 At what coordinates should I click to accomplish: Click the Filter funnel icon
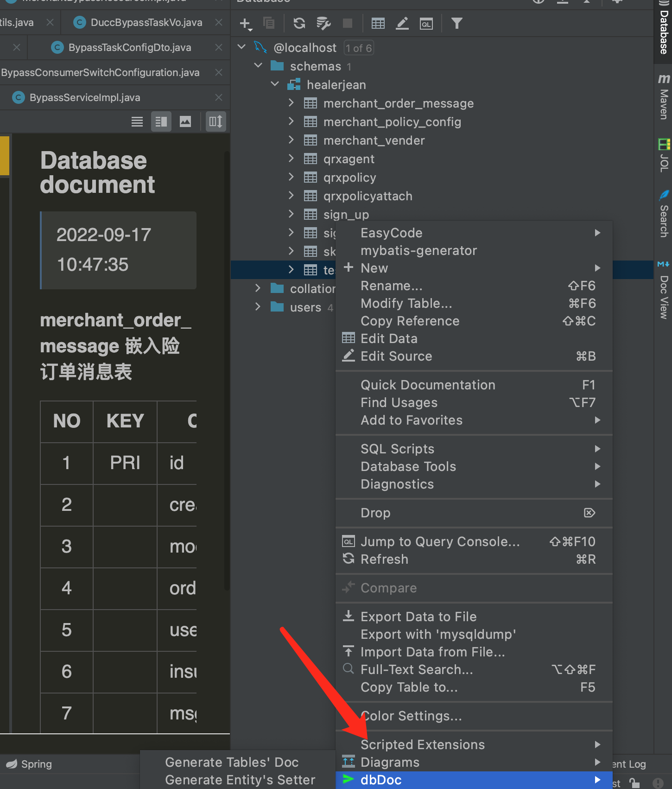[x=457, y=23]
